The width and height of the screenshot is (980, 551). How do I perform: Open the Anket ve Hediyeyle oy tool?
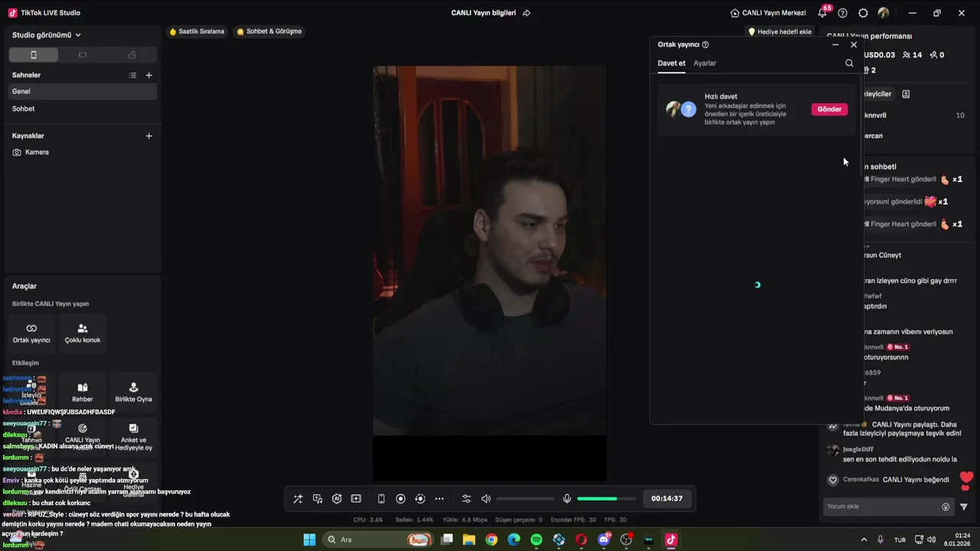point(133,437)
